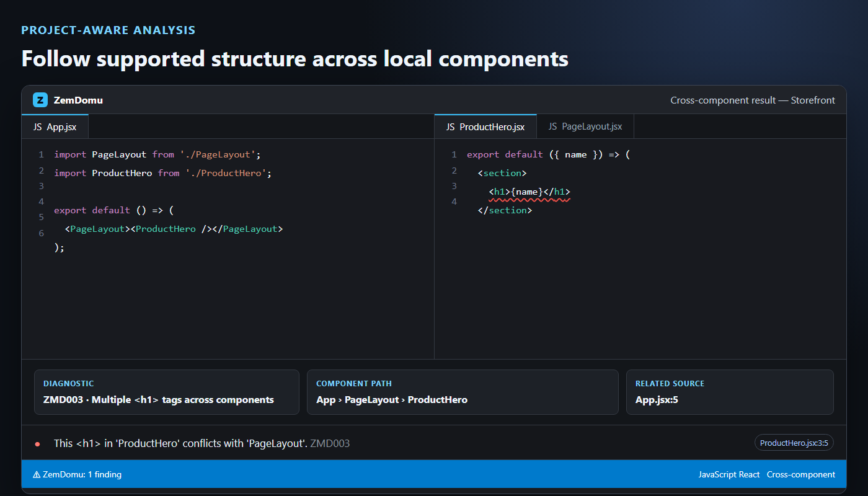
Task: Select the JavaScript React language mode
Action: pos(729,474)
